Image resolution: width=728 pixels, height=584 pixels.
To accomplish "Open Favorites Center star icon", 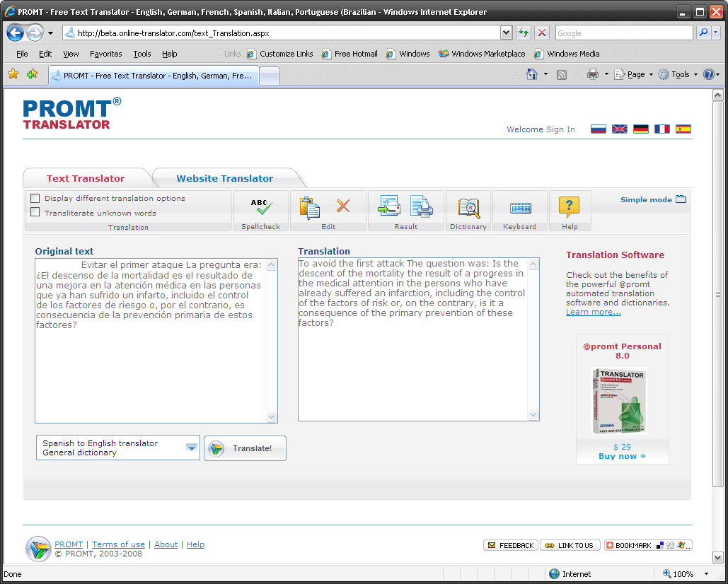I will (x=13, y=74).
